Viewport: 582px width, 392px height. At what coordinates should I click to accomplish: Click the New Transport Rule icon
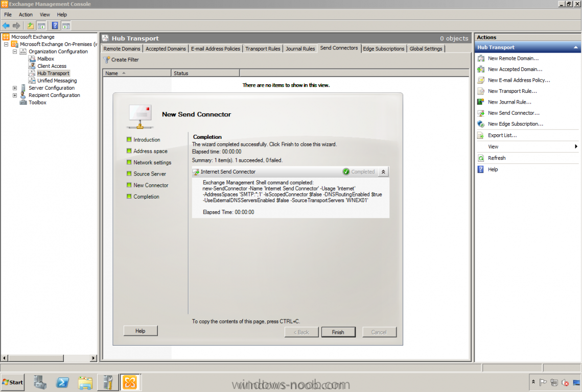point(481,91)
